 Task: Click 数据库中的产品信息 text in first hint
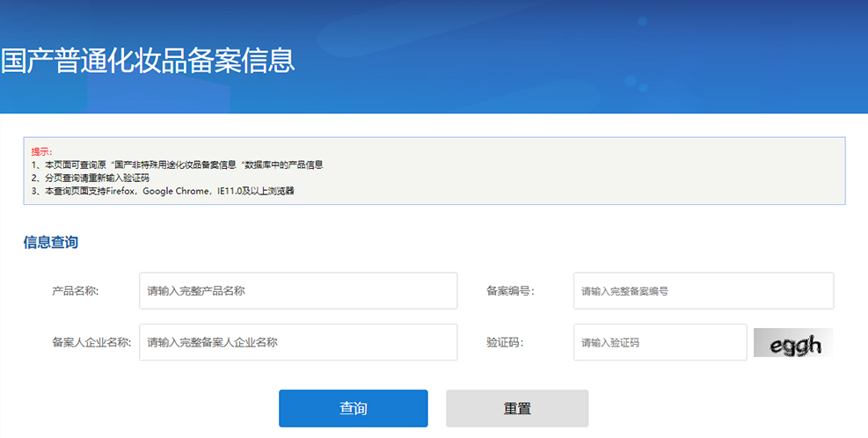(284, 164)
